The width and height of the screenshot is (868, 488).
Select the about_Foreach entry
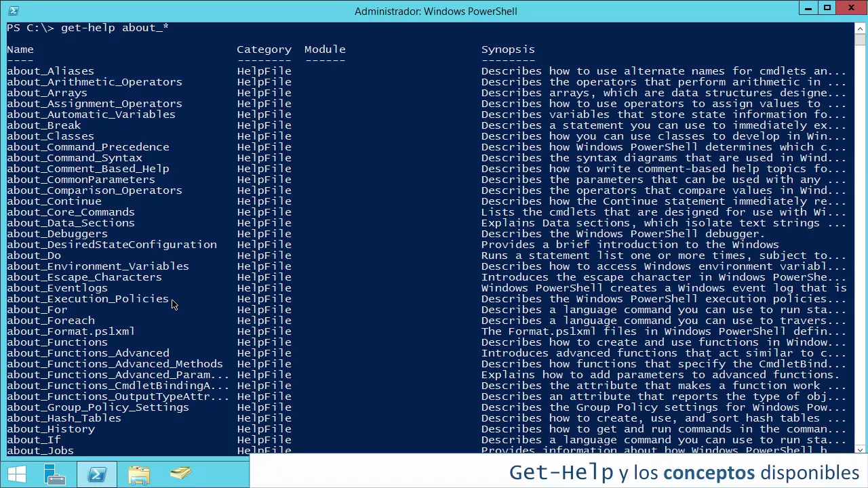point(50,321)
